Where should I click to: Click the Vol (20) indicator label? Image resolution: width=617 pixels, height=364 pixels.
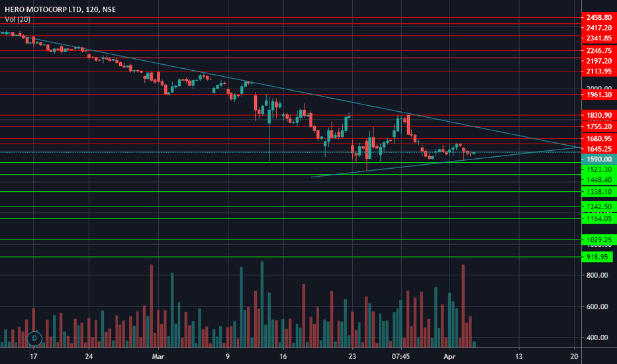[x=17, y=19]
